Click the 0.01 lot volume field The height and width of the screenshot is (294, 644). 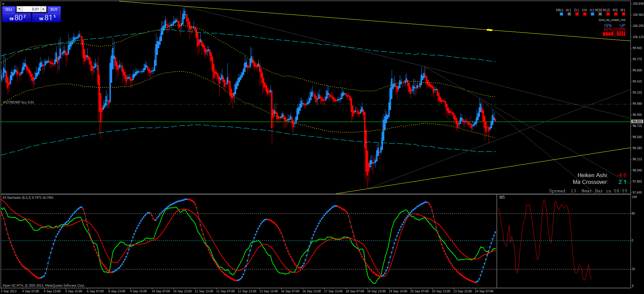pos(31,9)
